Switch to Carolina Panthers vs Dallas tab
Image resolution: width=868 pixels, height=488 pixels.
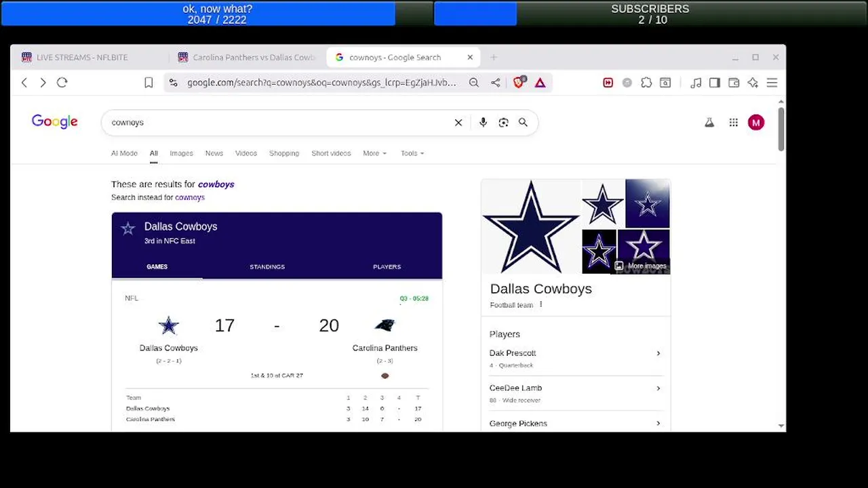click(248, 58)
